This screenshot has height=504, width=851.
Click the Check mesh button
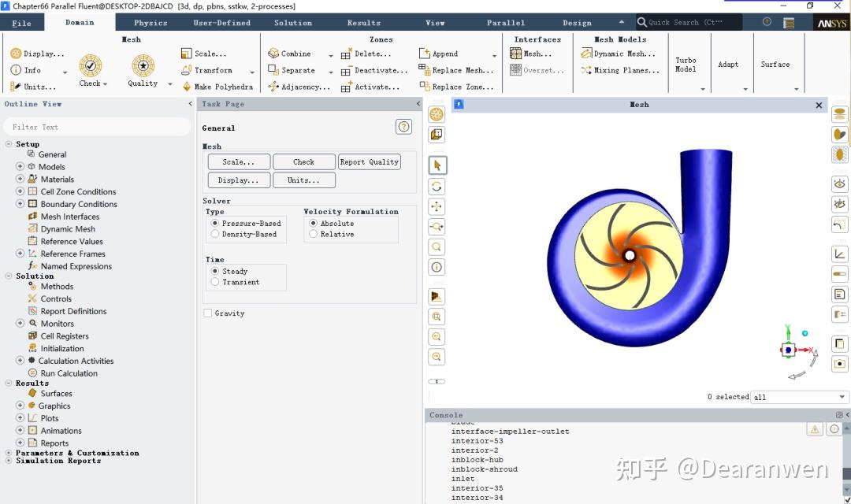[303, 161]
